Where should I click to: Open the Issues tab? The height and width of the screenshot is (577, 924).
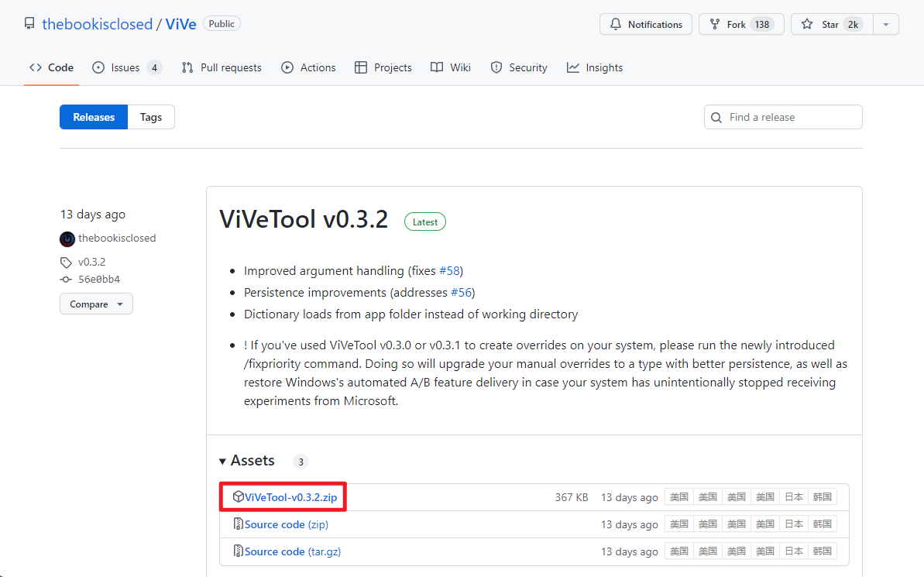(x=125, y=67)
